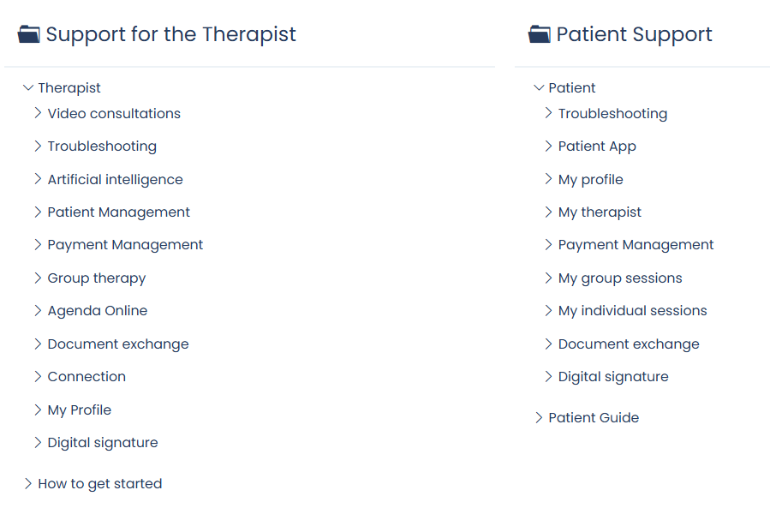The width and height of the screenshot is (770, 532).
Task: Click the Patient Support heading
Action: [634, 34]
